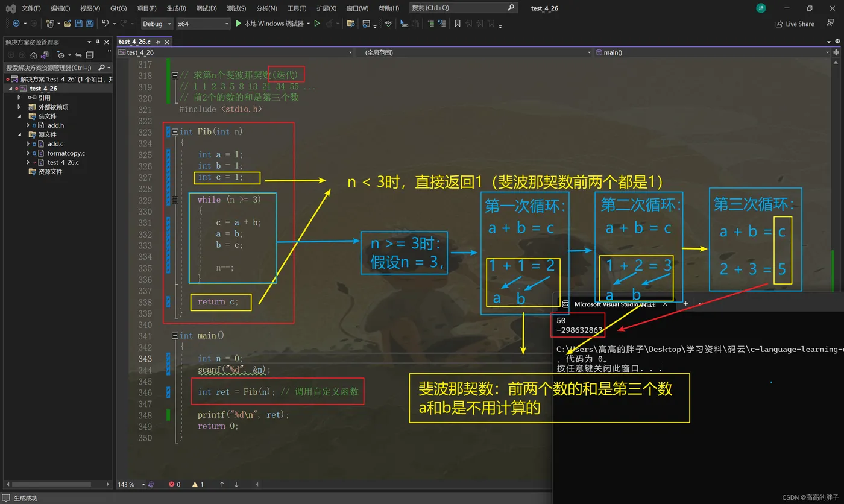Viewport: 844px width, 504px height.
Task: Collapse the Fib function code fold
Action: pyautogui.click(x=175, y=132)
